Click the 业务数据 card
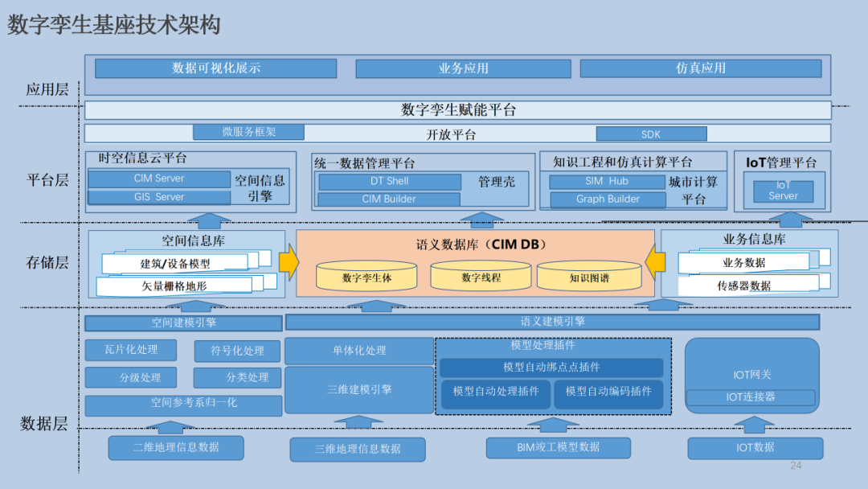The height and width of the screenshot is (489, 868). click(743, 262)
